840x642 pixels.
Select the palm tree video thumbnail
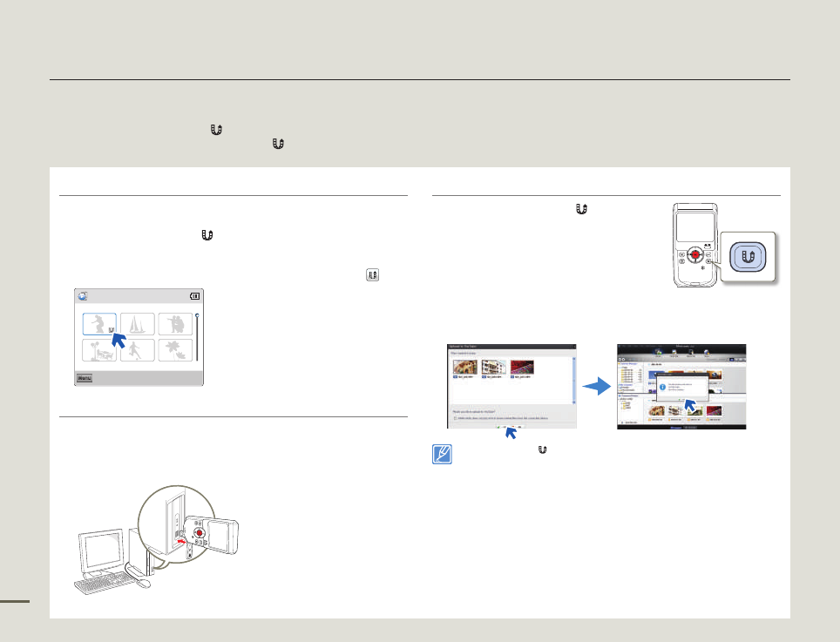tap(176, 350)
